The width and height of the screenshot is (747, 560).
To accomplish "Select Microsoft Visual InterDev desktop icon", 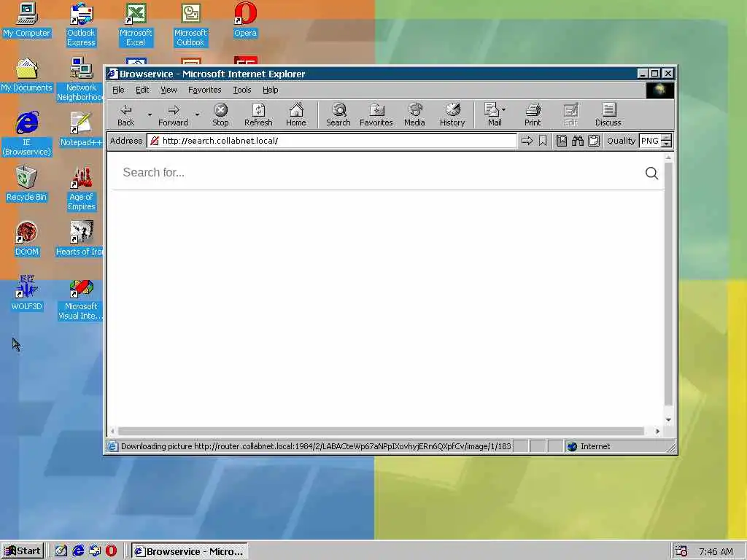I will [81, 298].
